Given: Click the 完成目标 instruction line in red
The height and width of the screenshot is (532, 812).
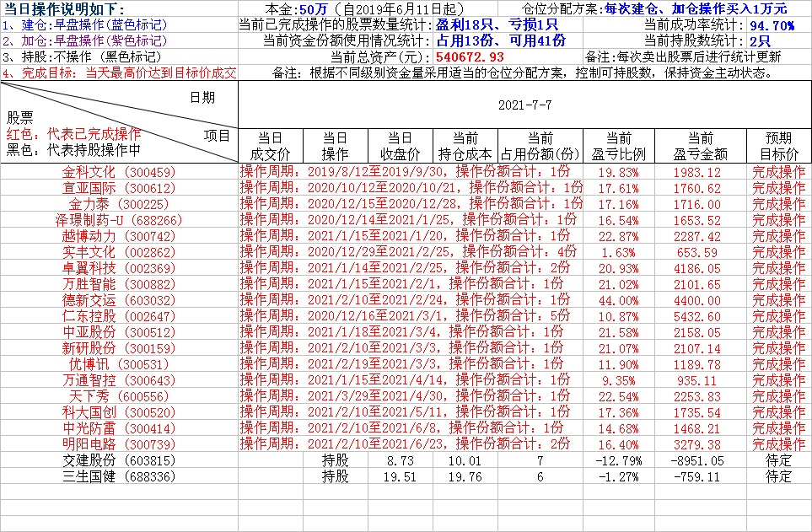Looking at the screenshot, I should pos(119,73).
